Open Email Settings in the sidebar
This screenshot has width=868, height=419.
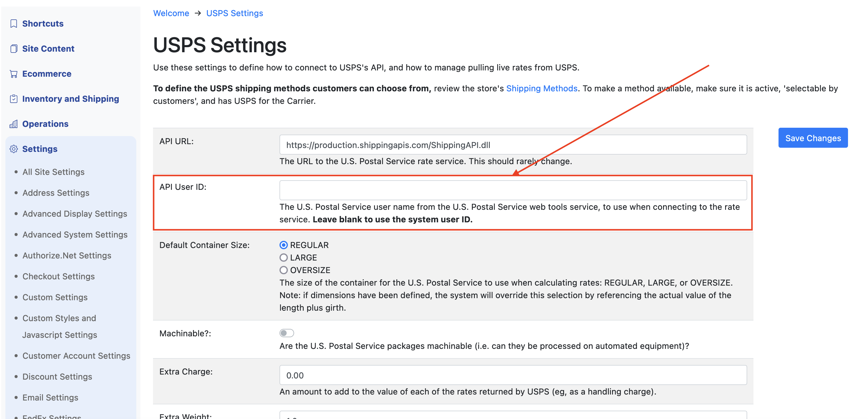click(50, 397)
